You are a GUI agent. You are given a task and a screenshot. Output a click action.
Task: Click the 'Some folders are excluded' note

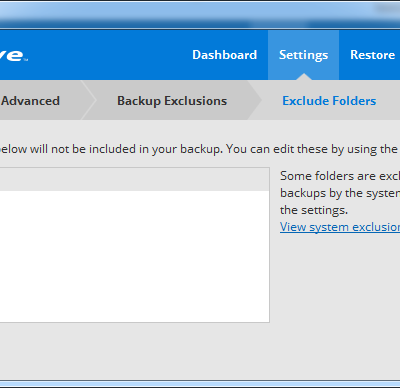(x=340, y=176)
